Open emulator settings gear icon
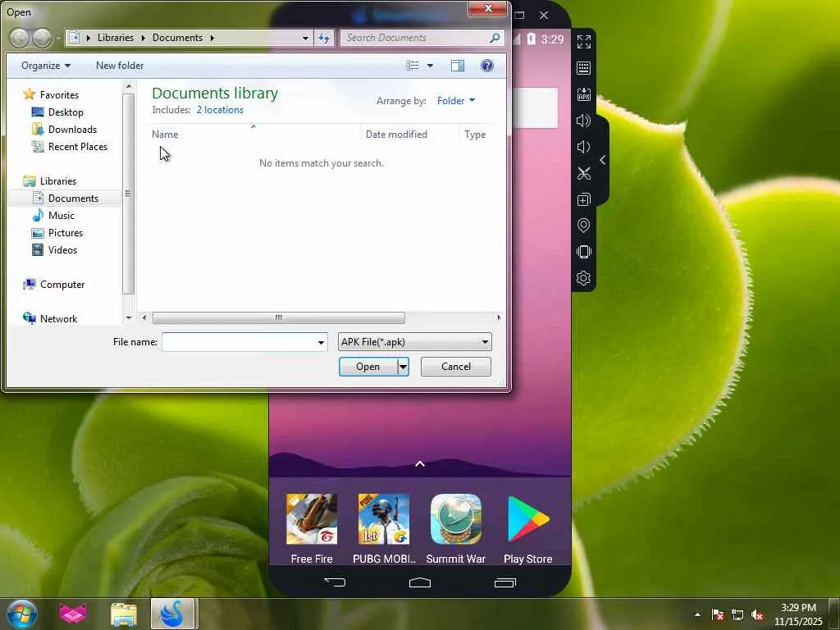This screenshot has height=630, width=840. 583,278
